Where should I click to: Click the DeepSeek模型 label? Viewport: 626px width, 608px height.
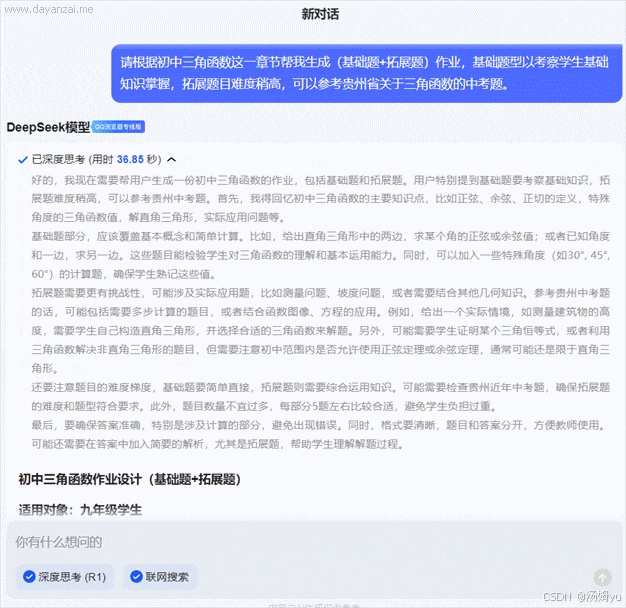click(48, 127)
